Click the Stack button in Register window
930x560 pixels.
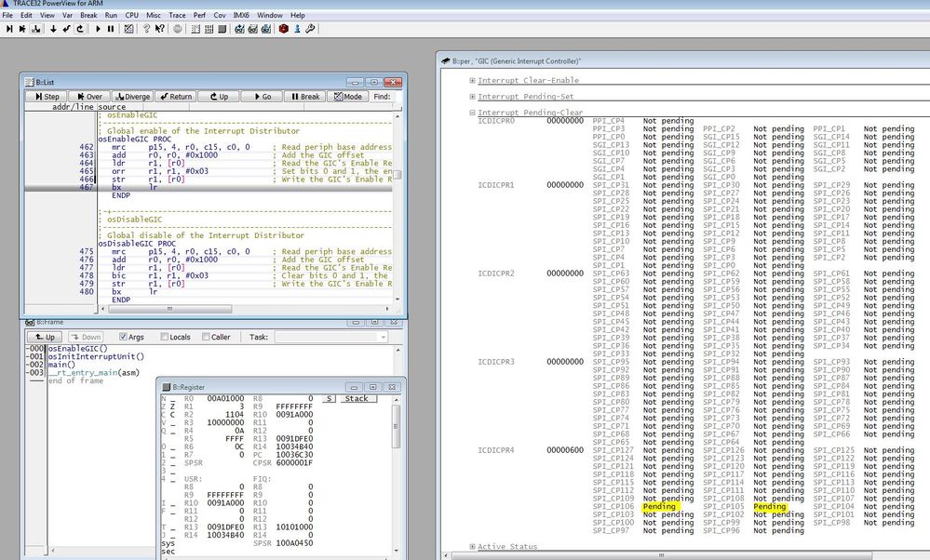click(x=357, y=399)
